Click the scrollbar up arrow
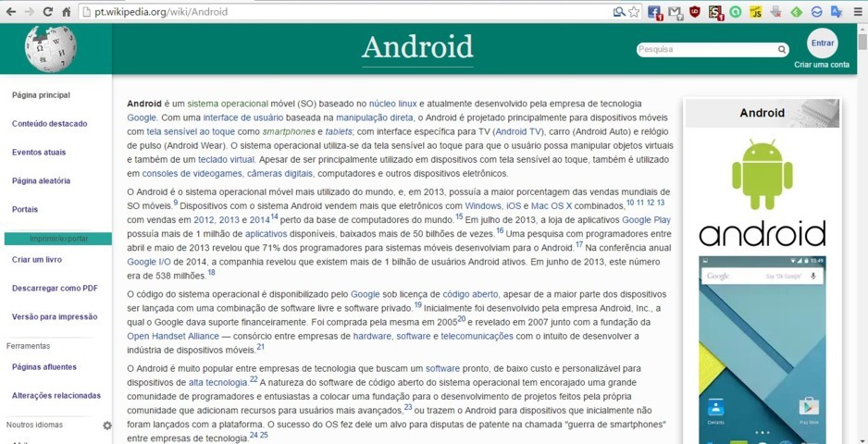The height and width of the screenshot is (444, 868). coord(862,28)
